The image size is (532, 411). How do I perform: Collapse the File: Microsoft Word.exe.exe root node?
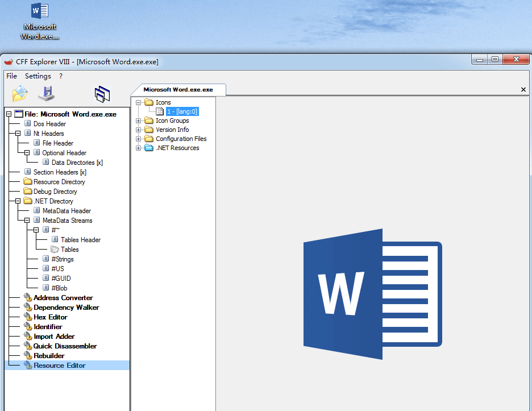tap(9, 114)
